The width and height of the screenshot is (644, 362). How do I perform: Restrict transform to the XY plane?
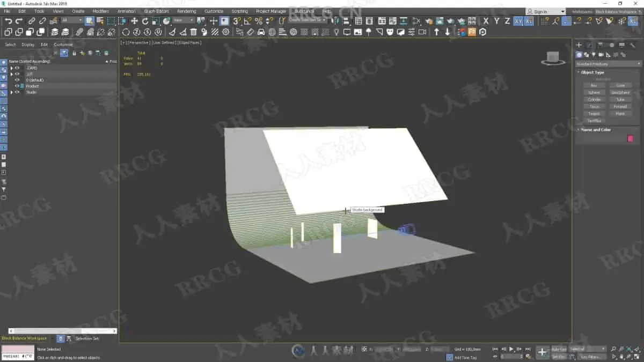click(518, 21)
